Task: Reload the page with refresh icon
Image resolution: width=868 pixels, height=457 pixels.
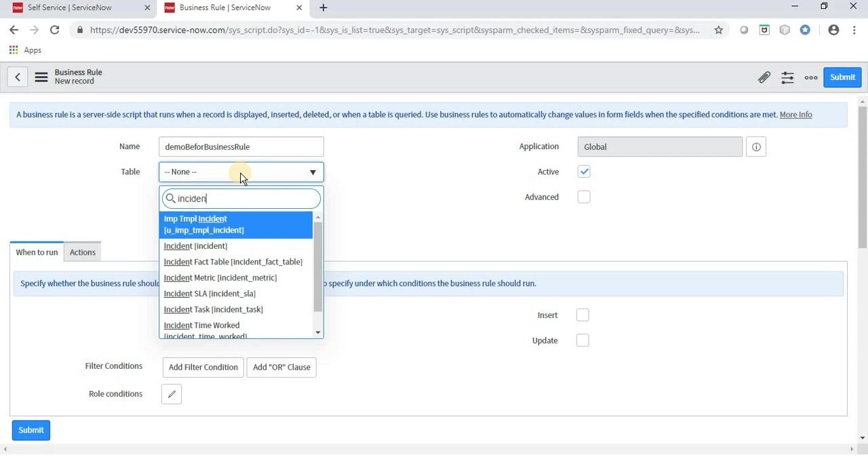Action: [x=55, y=30]
